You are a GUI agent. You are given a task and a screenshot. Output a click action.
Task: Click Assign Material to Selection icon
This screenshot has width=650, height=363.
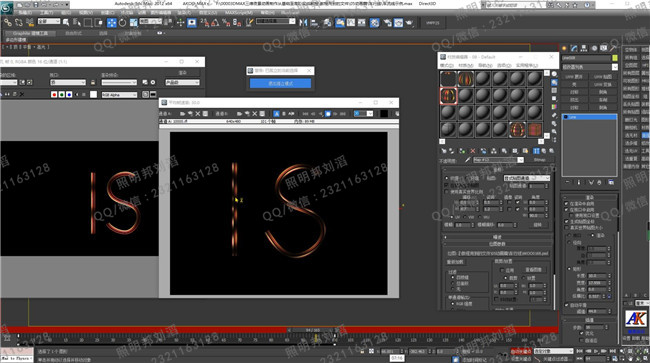click(462, 151)
